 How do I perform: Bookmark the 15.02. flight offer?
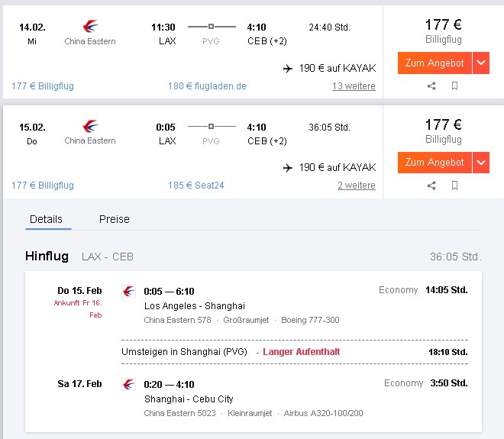[454, 186]
